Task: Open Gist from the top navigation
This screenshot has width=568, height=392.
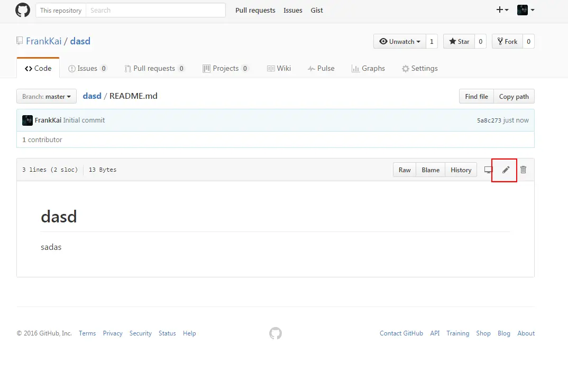Action: click(x=317, y=10)
